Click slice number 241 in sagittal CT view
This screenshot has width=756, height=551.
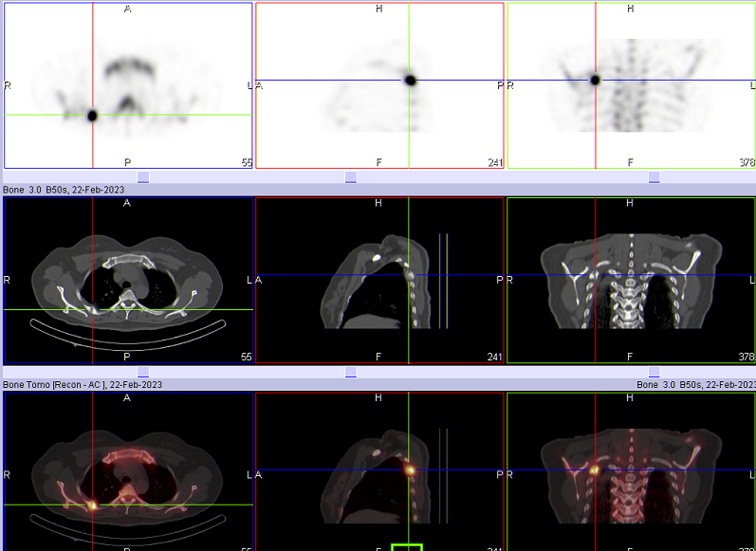494,358
